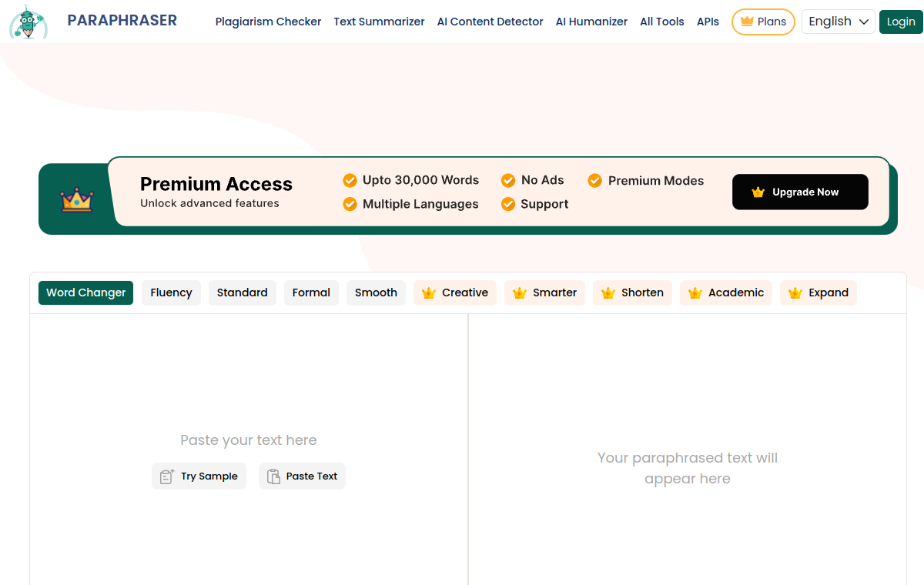Click the crown icon beside the Smarter mode
This screenshot has height=585, width=924.
(x=520, y=292)
